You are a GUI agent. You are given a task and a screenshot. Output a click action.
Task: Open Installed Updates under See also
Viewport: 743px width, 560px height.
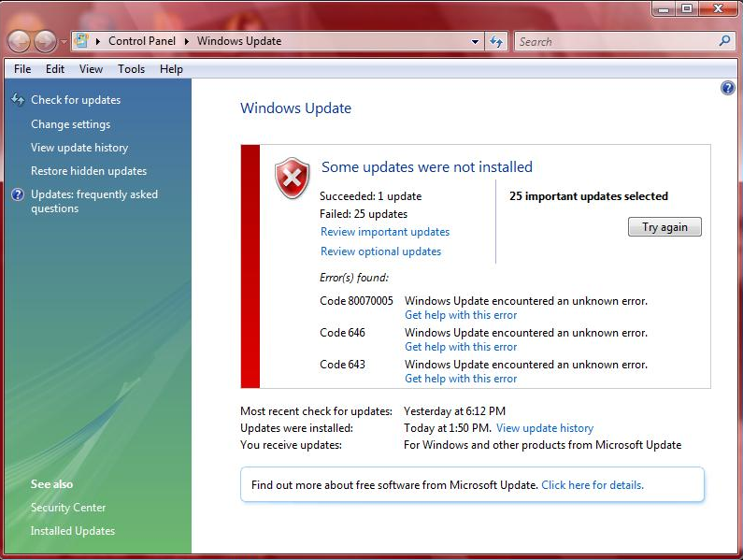point(73,531)
